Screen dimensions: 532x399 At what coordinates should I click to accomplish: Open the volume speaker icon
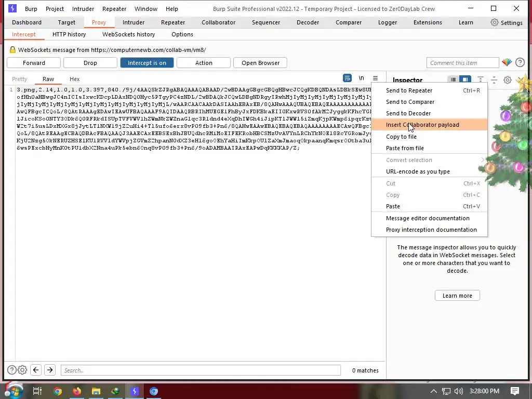coord(458,391)
